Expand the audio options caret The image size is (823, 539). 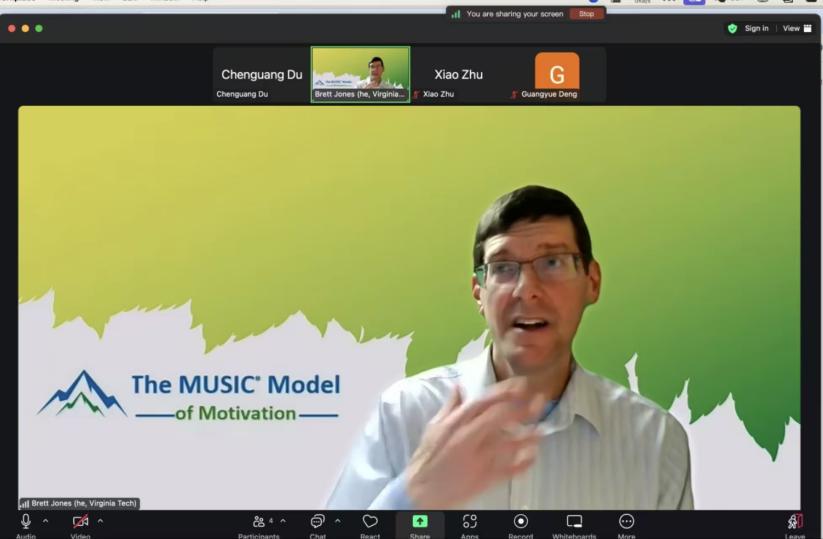click(45, 521)
